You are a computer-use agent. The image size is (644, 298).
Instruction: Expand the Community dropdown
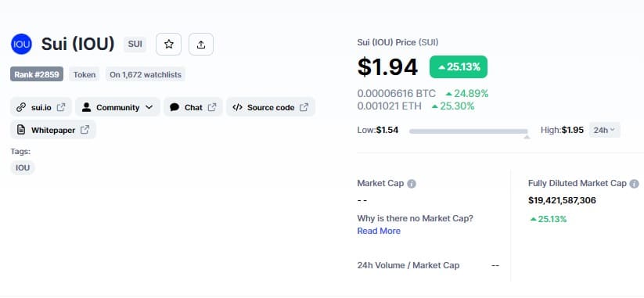point(117,107)
